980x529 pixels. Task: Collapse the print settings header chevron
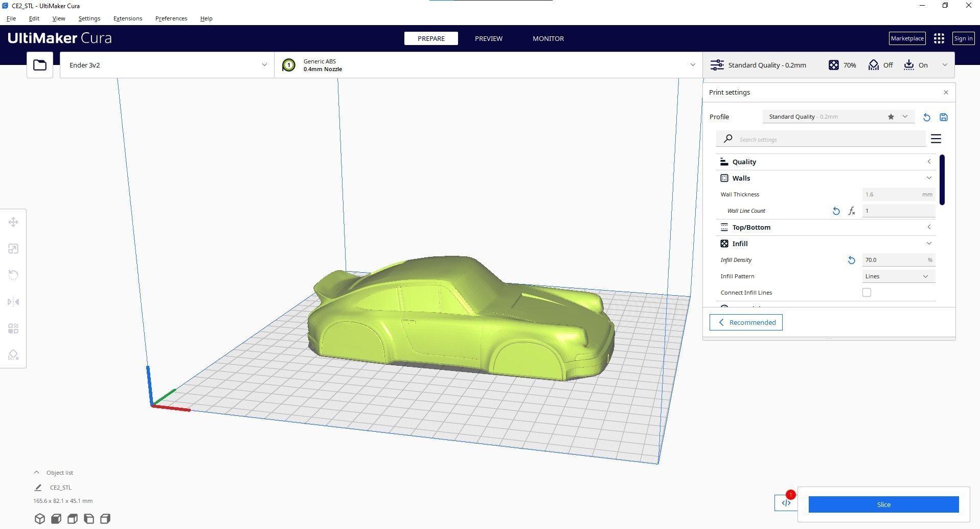(945, 65)
